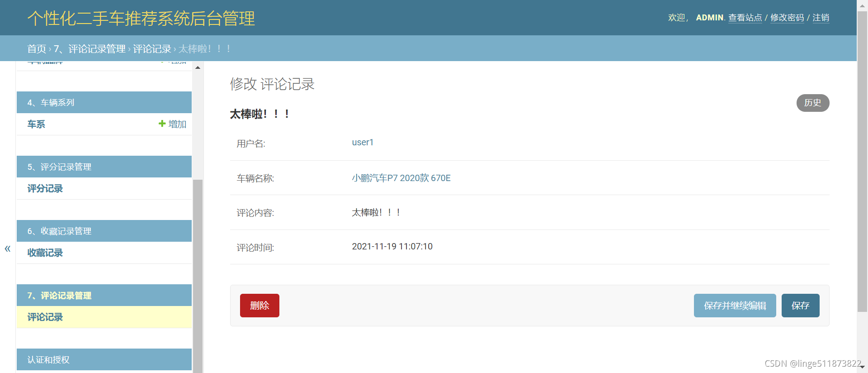Open the 小鹏汽车P7 2020款 670E vehicle link

tap(401, 178)
